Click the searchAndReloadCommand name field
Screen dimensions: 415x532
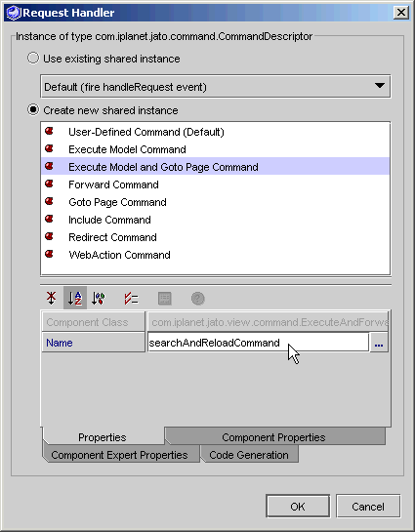coord(258,343)
